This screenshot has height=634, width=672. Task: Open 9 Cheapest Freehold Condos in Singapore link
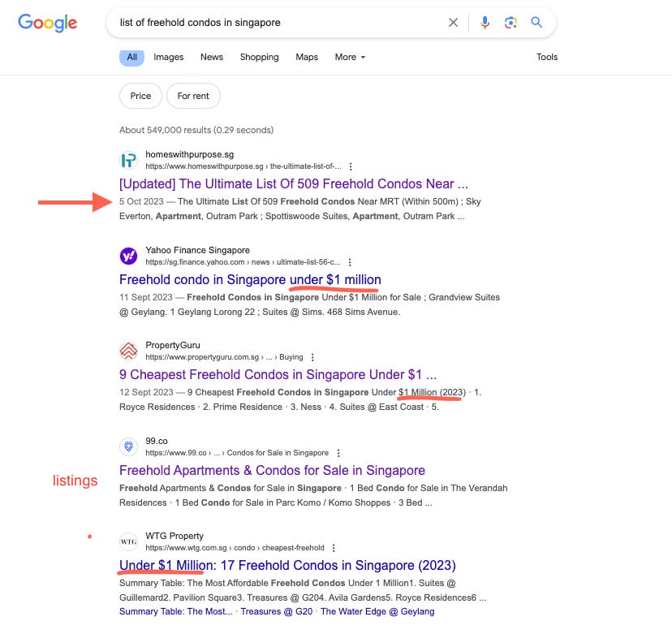[278, 375]
